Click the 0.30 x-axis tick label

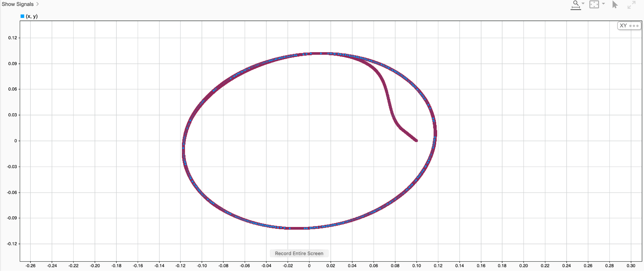coord(631,266)
